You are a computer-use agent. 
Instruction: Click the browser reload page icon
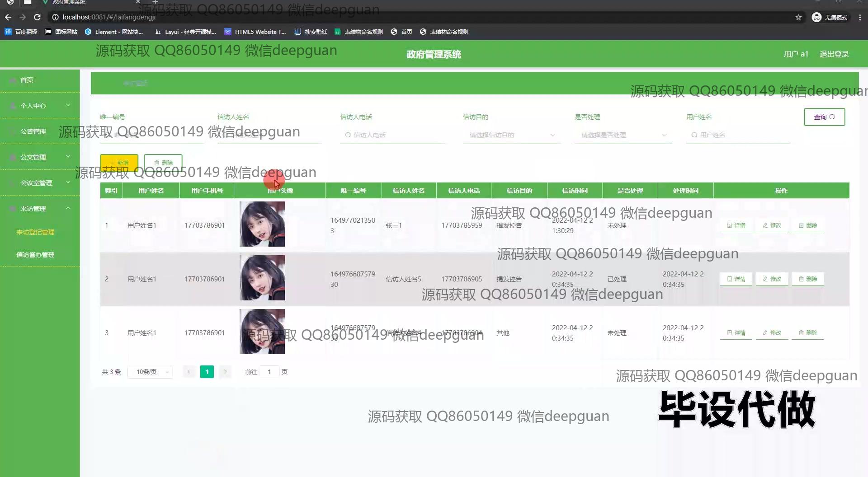point(38,17)
